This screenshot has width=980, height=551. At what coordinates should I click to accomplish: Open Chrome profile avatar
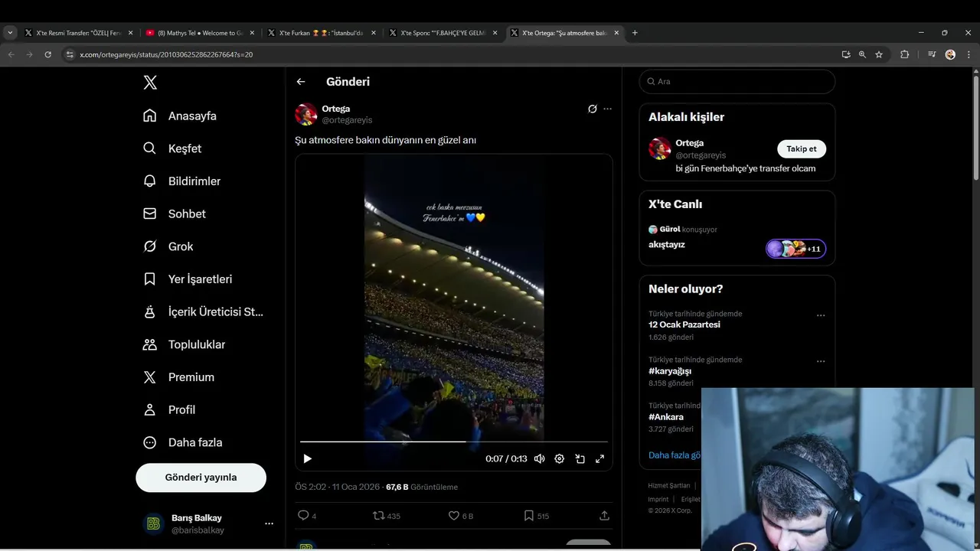pyautogui.click(x=950, y=54)
